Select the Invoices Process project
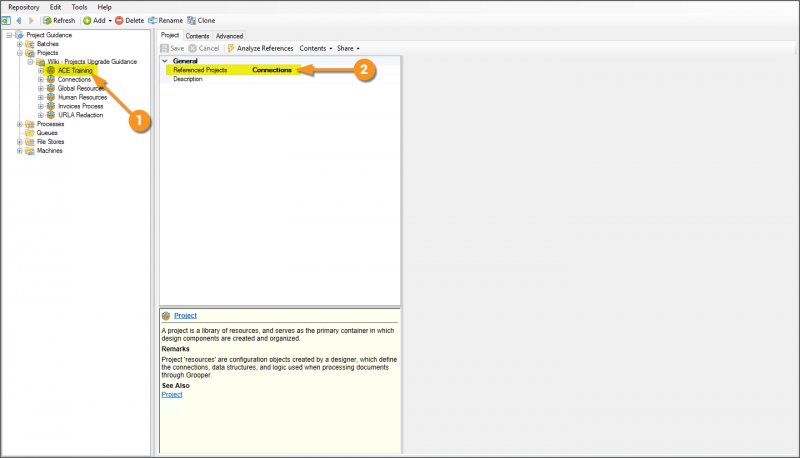Screen dimensions: 800x458 point(81,106)
